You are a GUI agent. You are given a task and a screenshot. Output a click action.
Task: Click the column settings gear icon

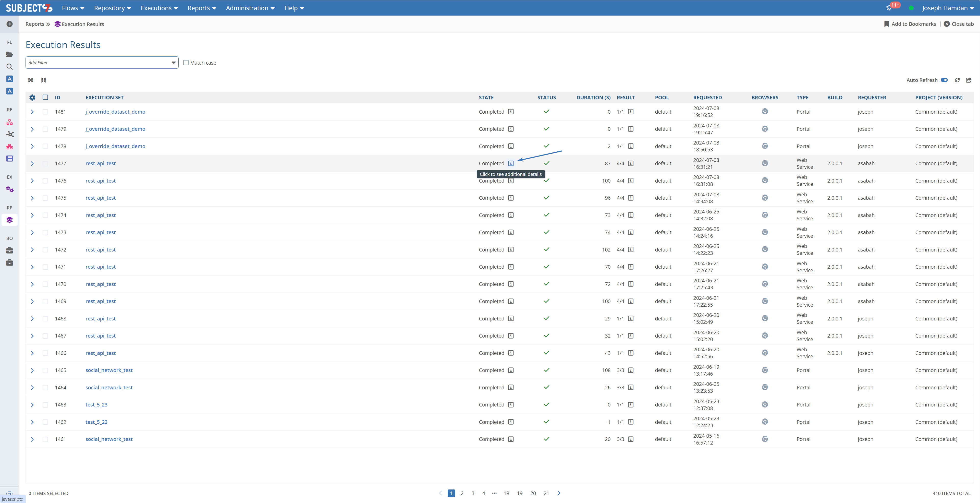click(x=32, y=97)
